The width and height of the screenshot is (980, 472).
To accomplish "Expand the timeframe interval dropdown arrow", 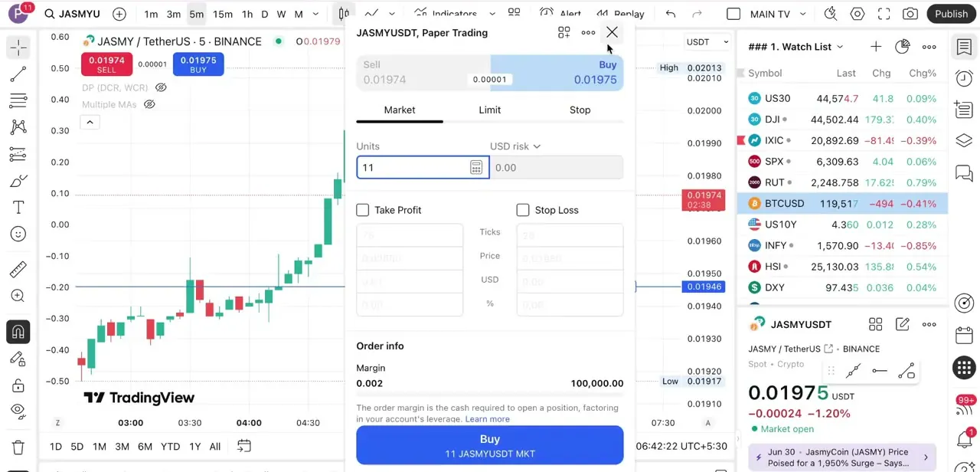I will coord(315,14).
